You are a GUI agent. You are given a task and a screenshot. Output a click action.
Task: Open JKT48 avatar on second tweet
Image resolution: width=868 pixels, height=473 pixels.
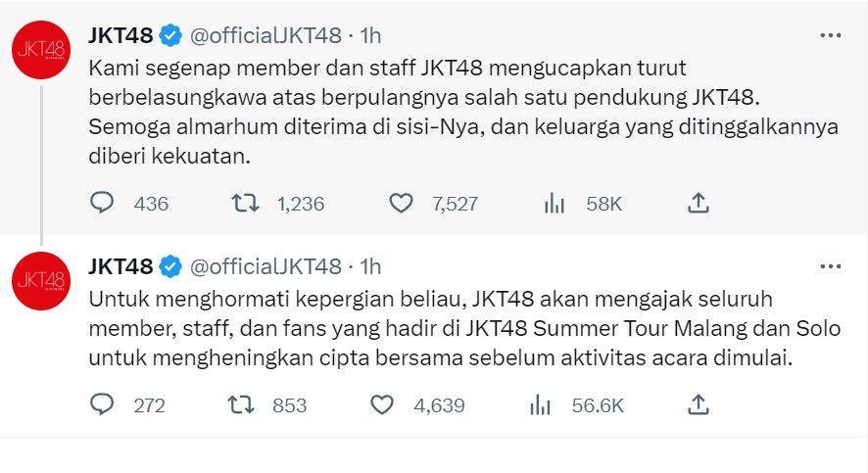41,281
